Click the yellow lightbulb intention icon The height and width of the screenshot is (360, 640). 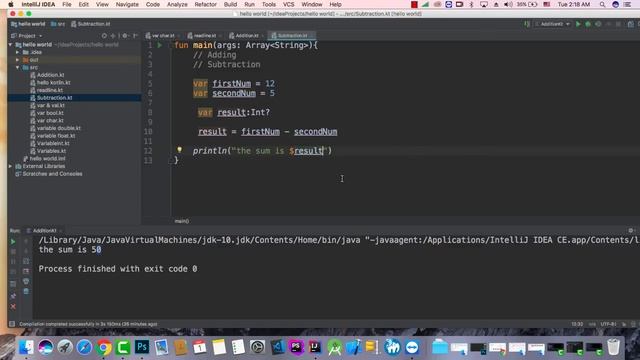click(x=179, y=150)
